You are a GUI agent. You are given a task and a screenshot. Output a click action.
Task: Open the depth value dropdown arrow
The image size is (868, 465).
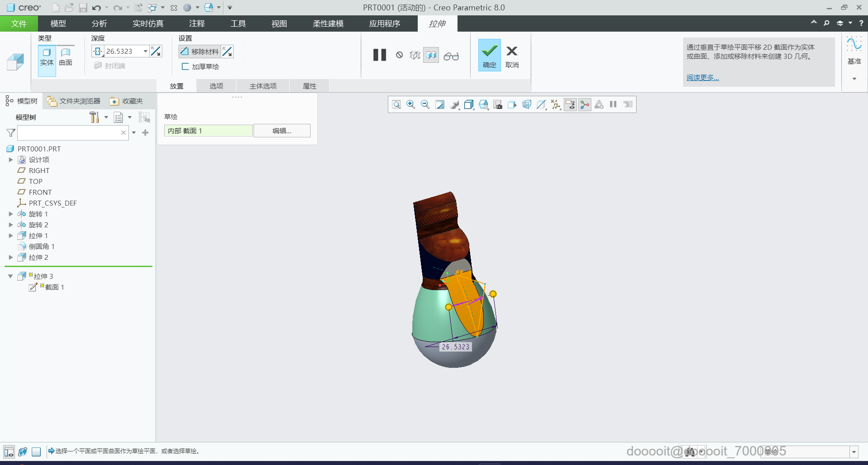(145, 52)
